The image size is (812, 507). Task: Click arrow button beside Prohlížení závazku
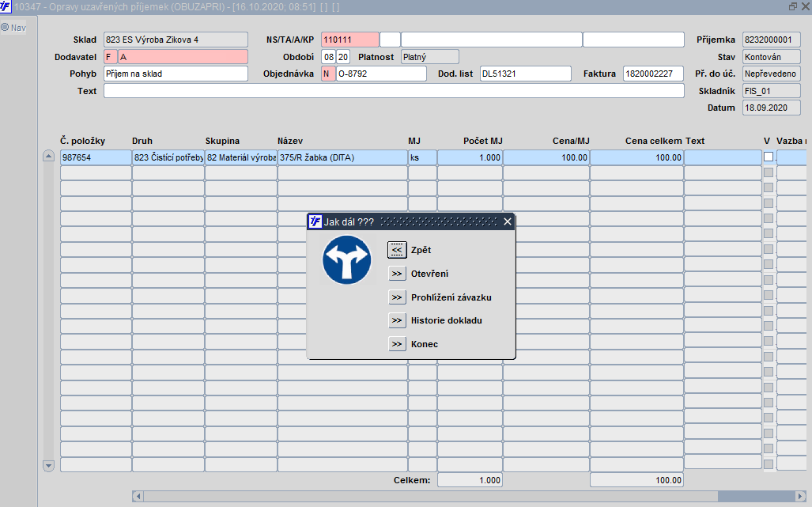397,297
